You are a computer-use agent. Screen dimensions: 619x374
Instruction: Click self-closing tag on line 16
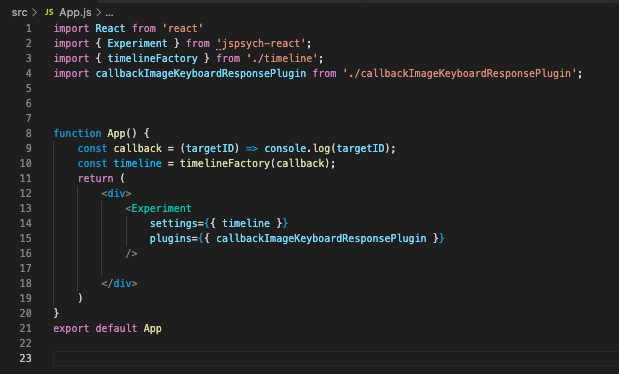(131, 254)
